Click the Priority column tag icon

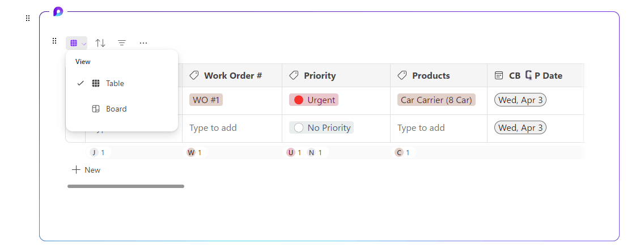click(294, 75)
